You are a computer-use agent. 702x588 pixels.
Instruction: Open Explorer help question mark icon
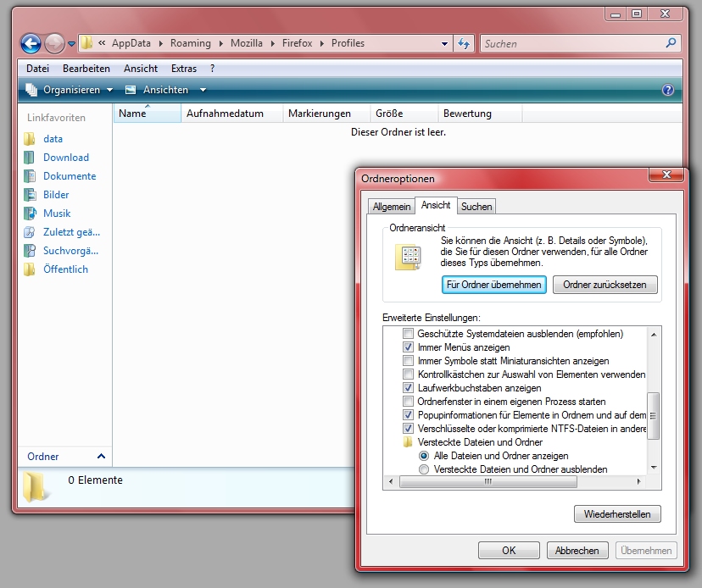tap(667, 90)
